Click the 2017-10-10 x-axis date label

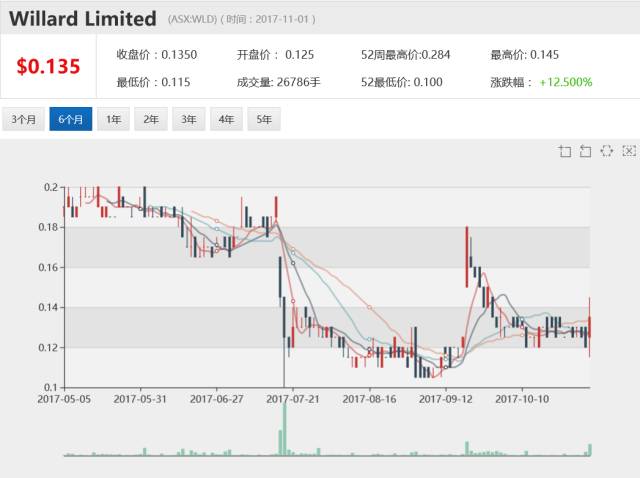[x=522, y=399]
